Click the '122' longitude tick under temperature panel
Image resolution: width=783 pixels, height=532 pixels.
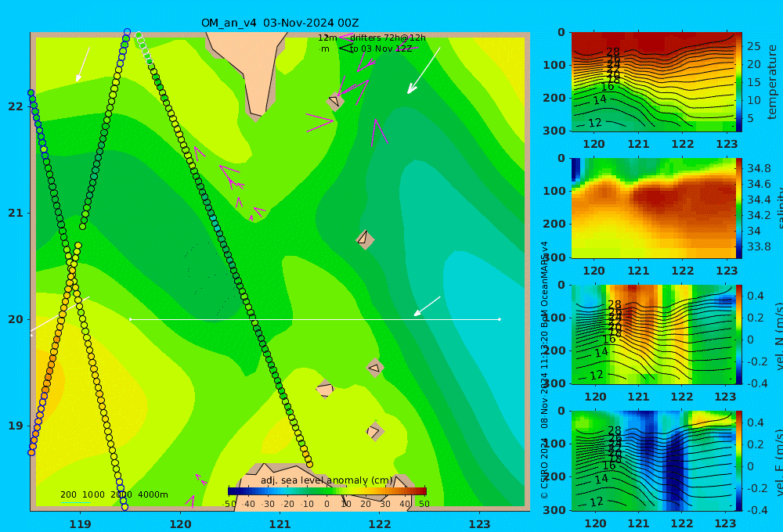click(682, 144)
